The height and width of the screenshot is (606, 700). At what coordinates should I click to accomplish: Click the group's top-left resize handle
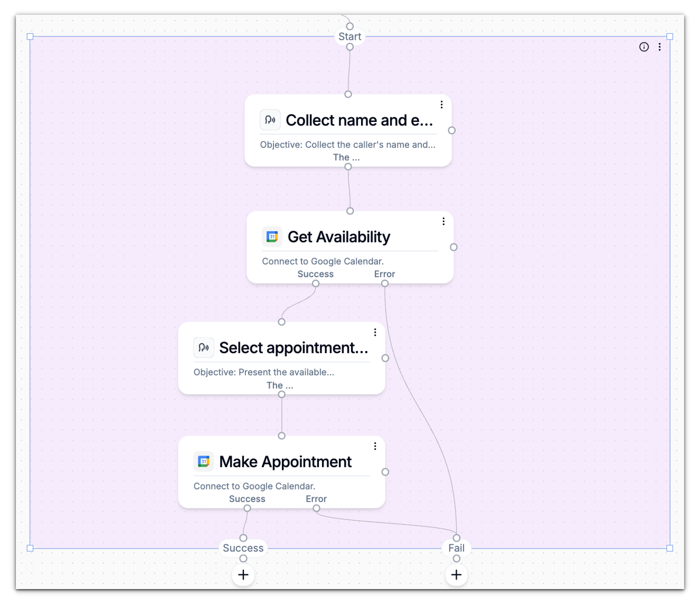point(30,36)
